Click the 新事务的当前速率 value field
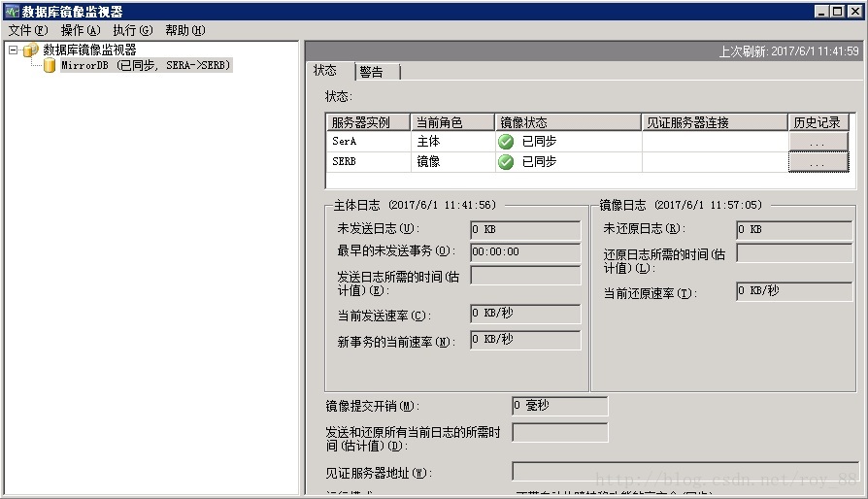The image size is (868, 499). point(525,340)
